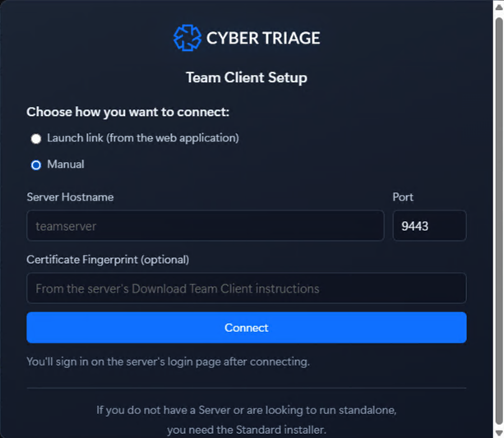The width and height of the screenshot is (504, 438).
Task: Click 'If you do not have a Server' text line
Action: pos(247,410)
